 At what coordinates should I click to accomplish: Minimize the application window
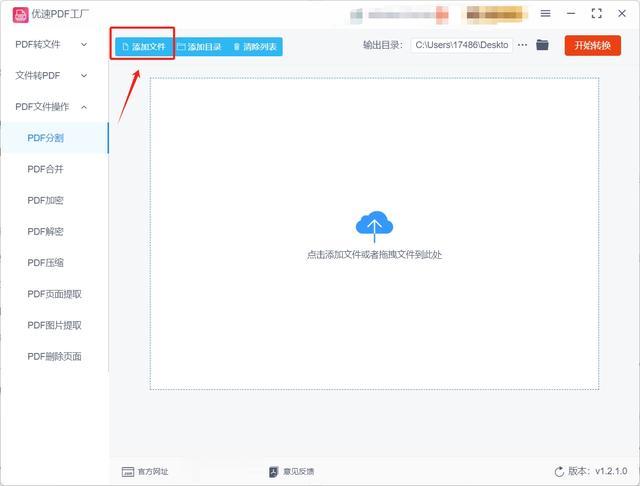coord(571,13)
